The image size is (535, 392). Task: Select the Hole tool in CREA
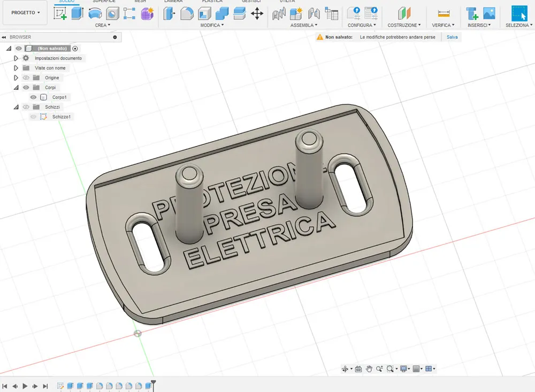click(112, 13)
